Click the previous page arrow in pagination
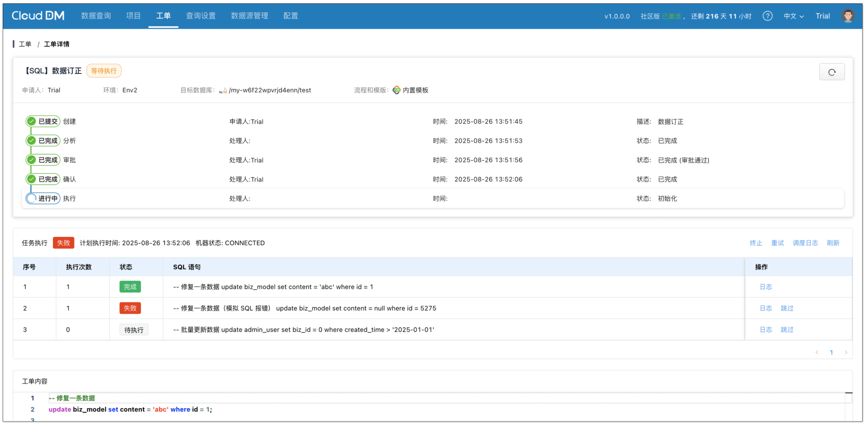The image size is (868, 426). [816, 352]
